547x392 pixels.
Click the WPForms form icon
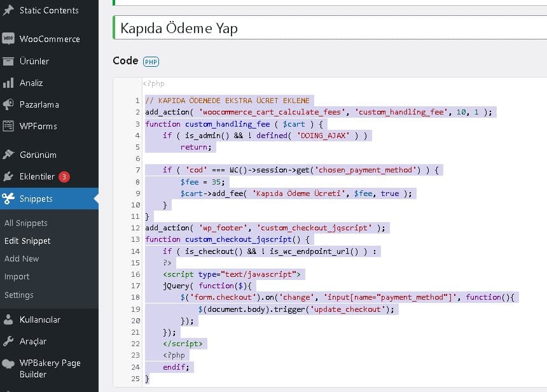(x=8, y=126)
